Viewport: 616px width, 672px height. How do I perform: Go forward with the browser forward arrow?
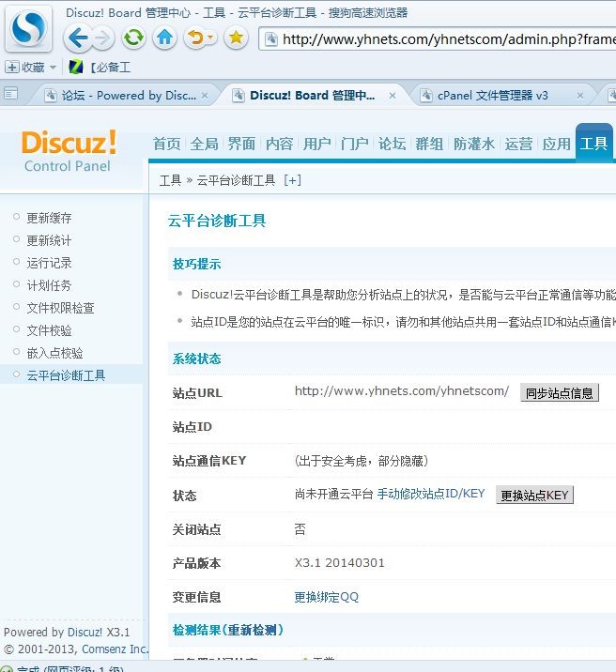click(102, 38)
